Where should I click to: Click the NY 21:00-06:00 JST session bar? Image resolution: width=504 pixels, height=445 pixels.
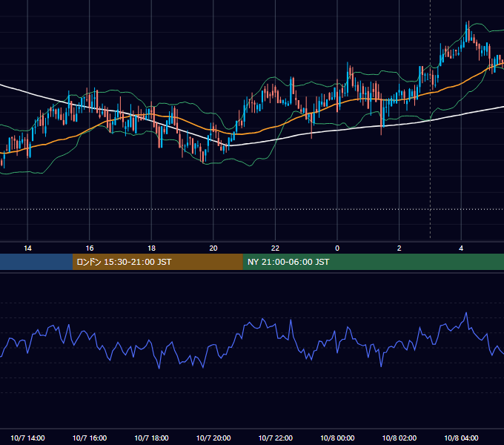tap(373, 262)
